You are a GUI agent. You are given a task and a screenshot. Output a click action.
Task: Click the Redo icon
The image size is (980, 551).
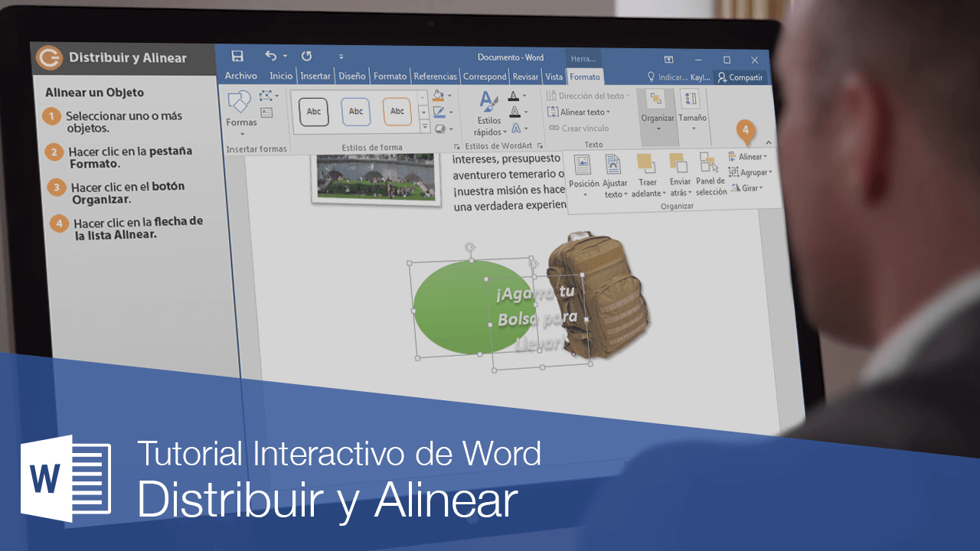tap(306, 56)
